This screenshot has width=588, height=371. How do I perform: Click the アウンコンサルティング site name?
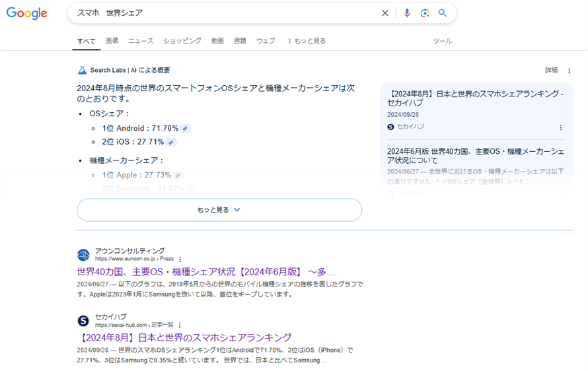tap(129, 251)
